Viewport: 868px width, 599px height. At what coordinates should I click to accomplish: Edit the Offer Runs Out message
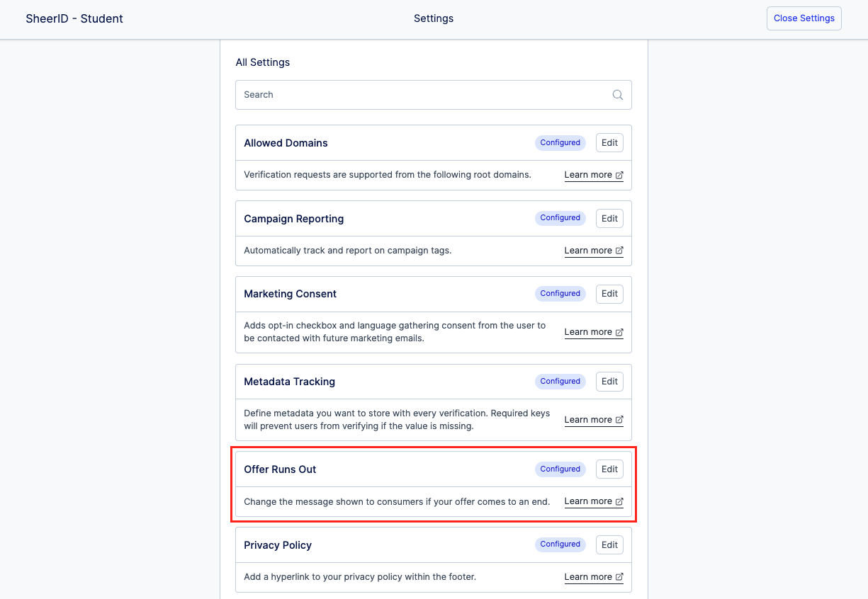tap(609, 469)
